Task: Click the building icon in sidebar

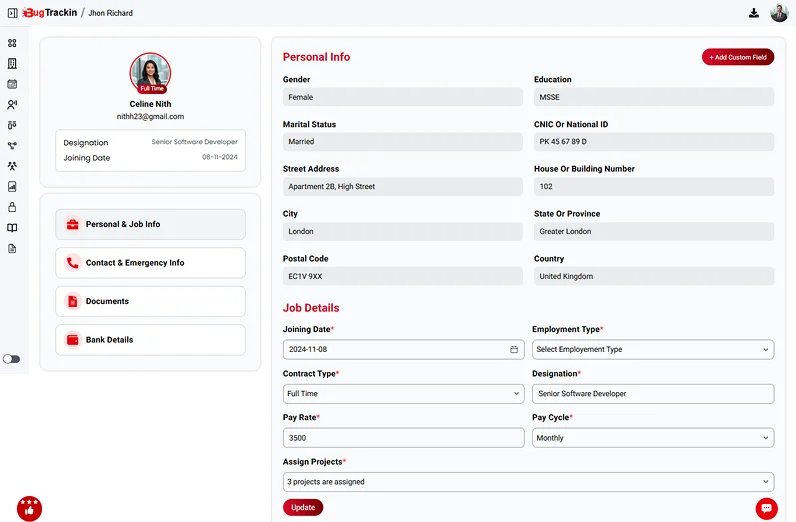Action: click(x=12, y=64)
